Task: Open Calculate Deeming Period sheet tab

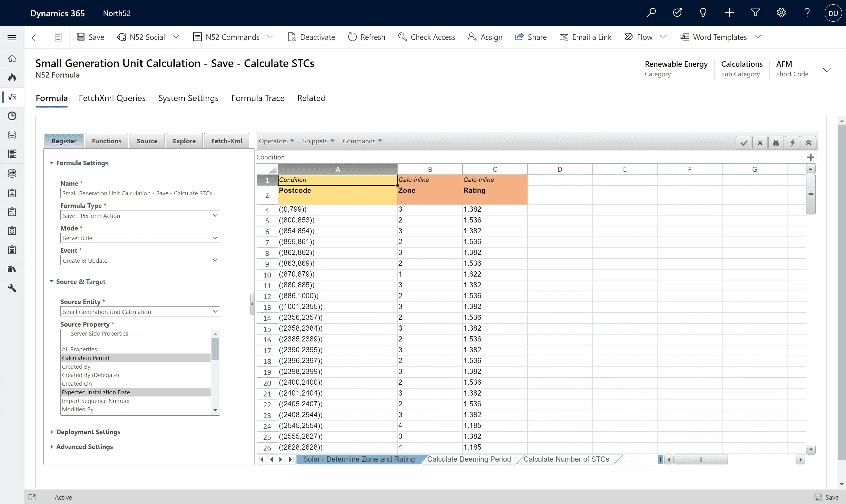Action: (x=469, y=459)
